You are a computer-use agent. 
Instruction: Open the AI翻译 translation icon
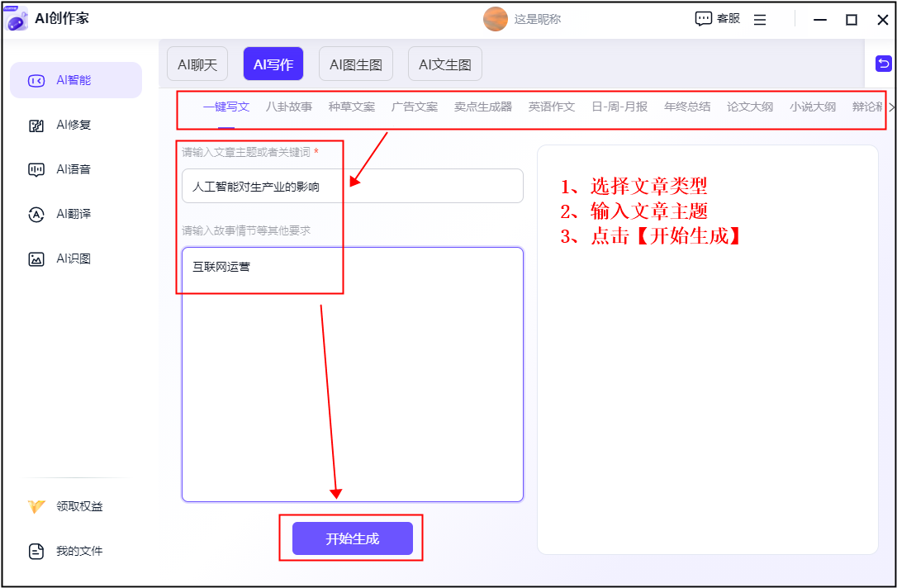tap(36, 215)
